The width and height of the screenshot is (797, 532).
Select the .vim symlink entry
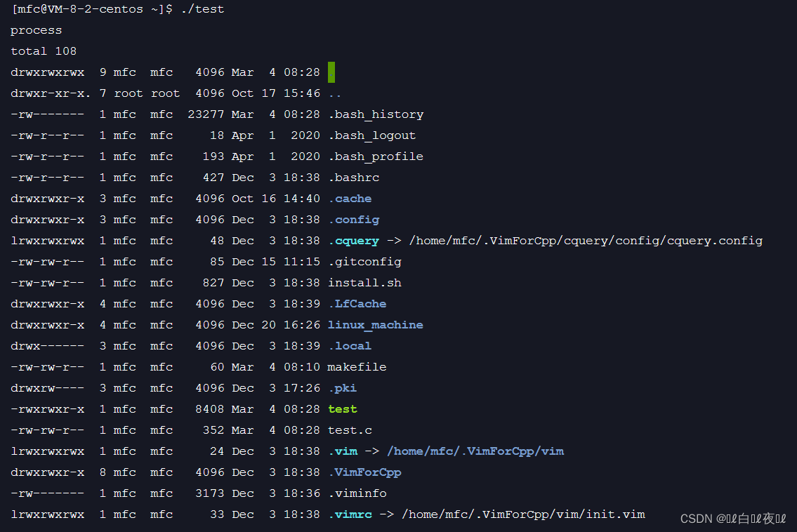(342, 451)
